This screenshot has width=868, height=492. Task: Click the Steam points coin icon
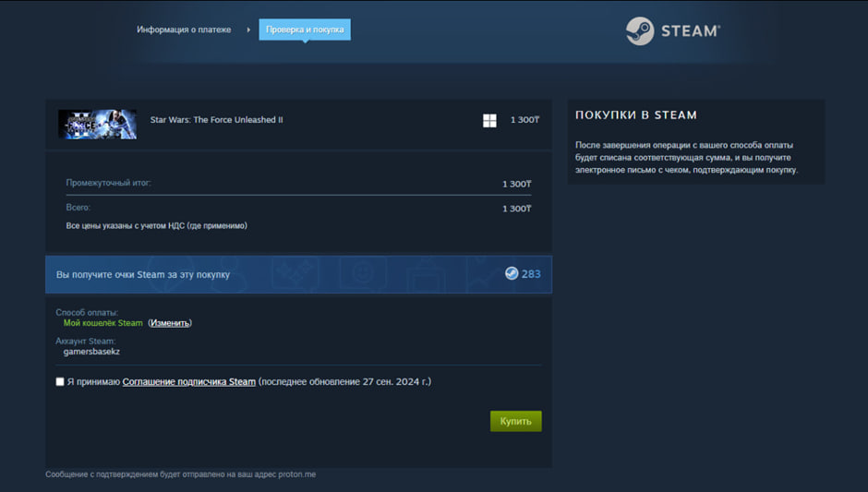(512, 273)
